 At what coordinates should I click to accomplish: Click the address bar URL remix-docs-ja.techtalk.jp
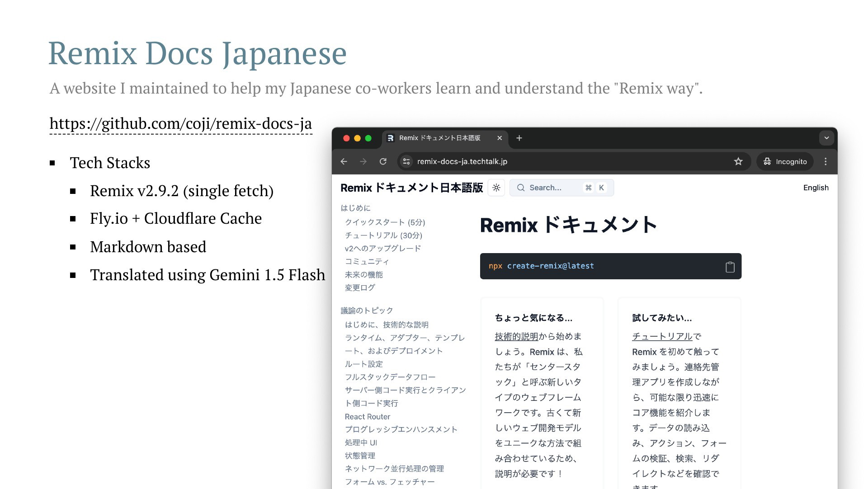coord(462,161)
